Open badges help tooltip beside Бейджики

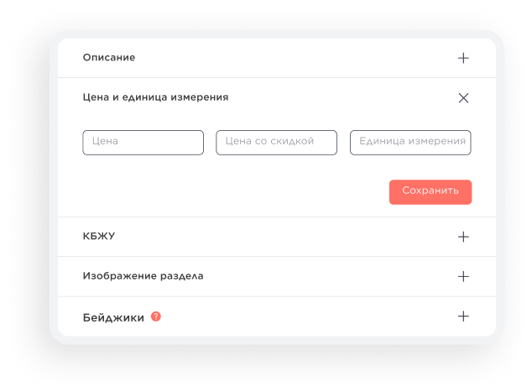[156, 316]
